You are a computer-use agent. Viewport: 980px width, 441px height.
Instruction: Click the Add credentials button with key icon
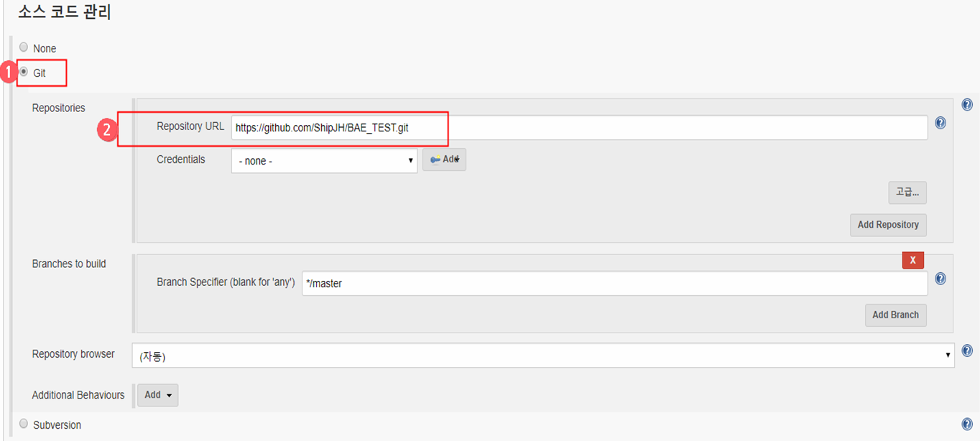(444, 159)
